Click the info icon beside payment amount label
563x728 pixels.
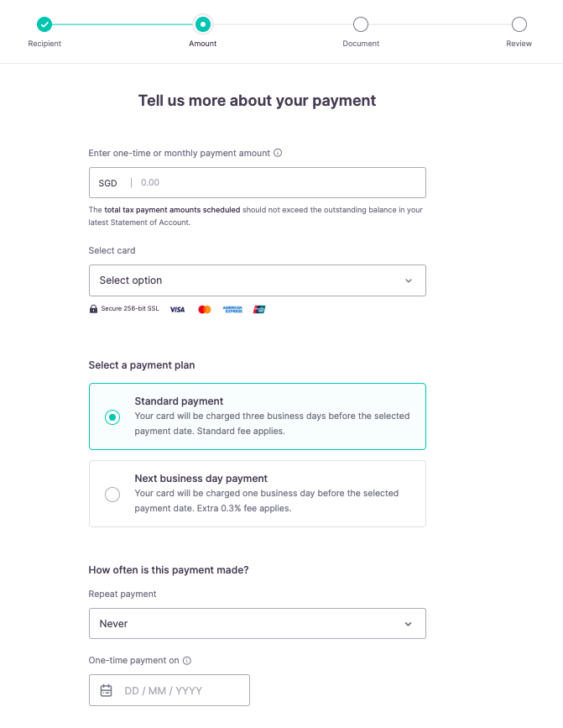pyautogui.click(x=278, y=153)
